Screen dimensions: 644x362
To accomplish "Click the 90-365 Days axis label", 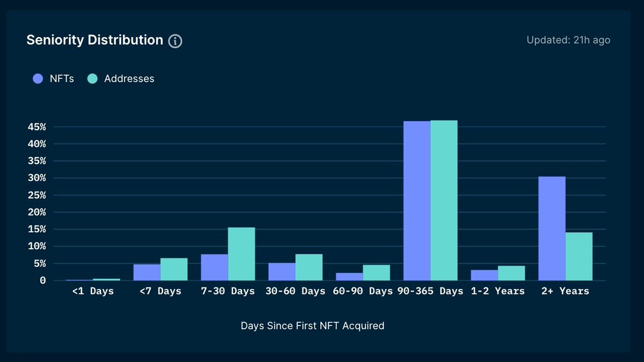I will pyautogui.click(x=430, y=291).
